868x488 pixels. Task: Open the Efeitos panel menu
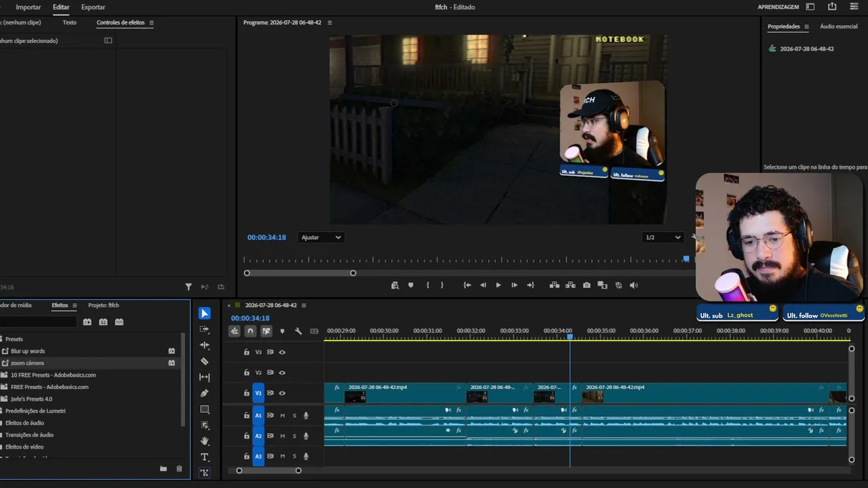coord(75,306)
